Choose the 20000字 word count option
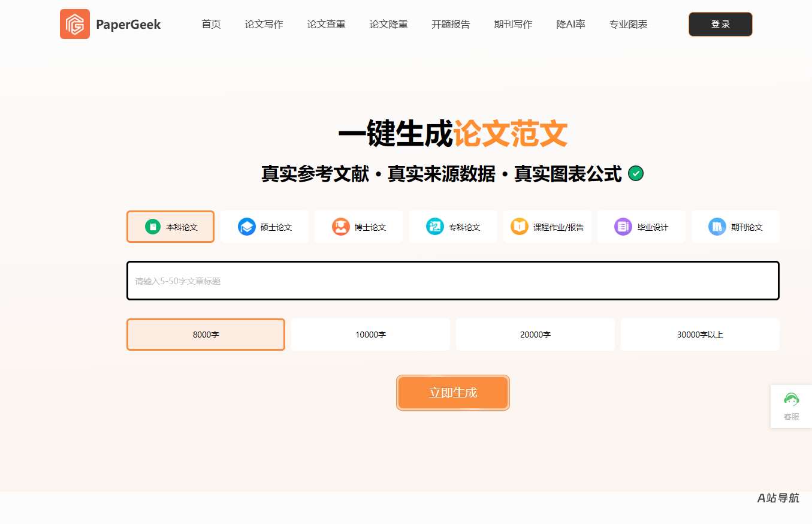Image resolution: width=812 pixels, height=524 pixels. tap(535, 335)
